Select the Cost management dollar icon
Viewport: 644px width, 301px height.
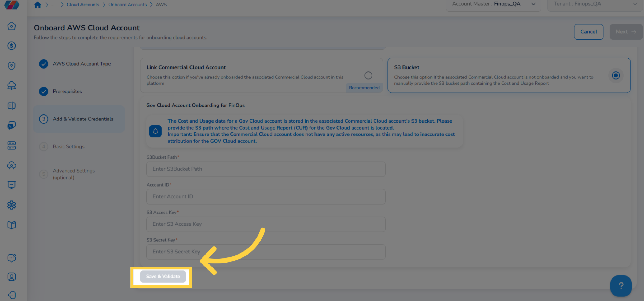12,46
